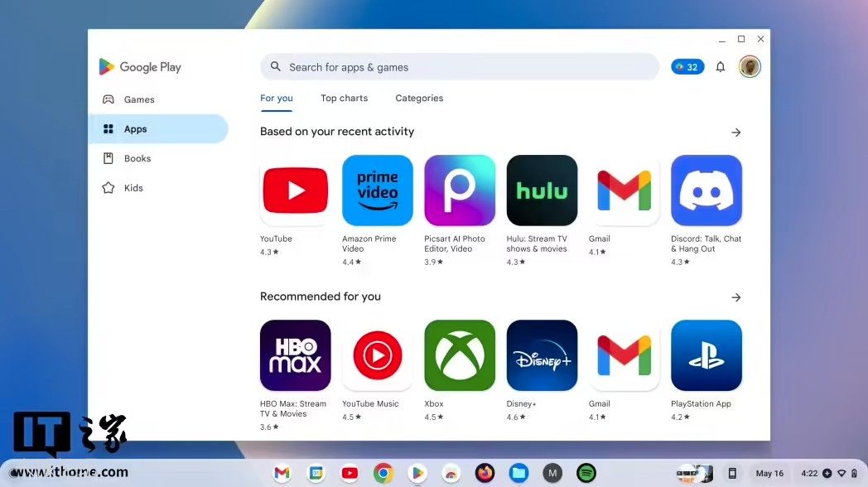Go to Books in the sidebar

tap(158, 158)
